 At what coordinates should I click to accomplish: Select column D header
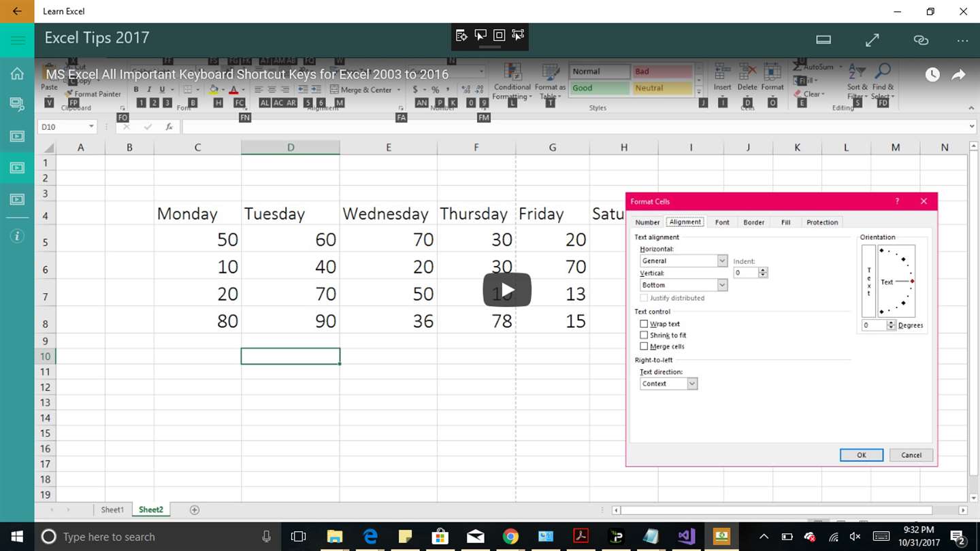[291, 147]
